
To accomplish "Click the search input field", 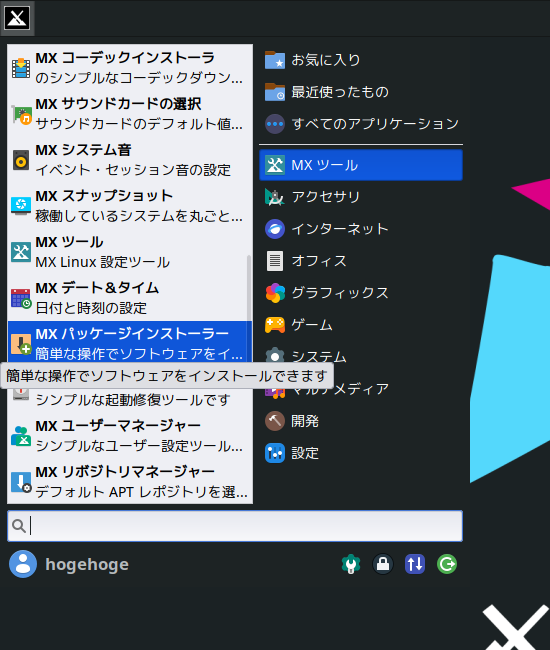I will [235, 526].
